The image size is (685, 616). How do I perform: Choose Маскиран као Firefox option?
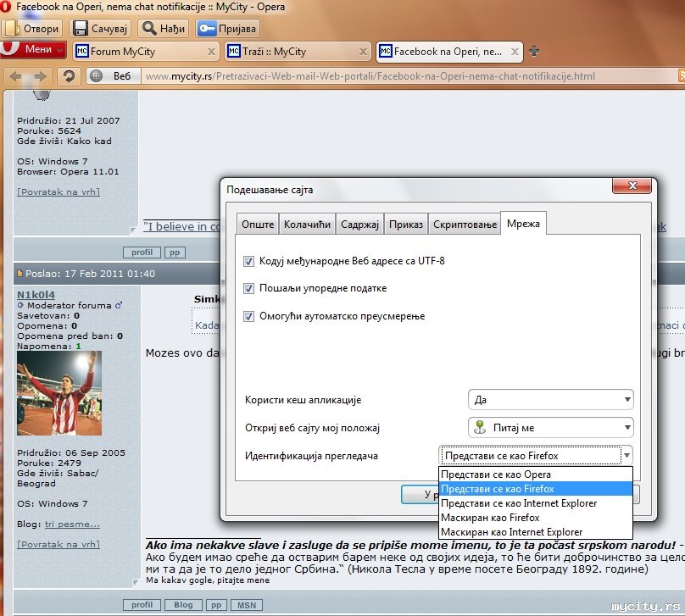point(536,518)
